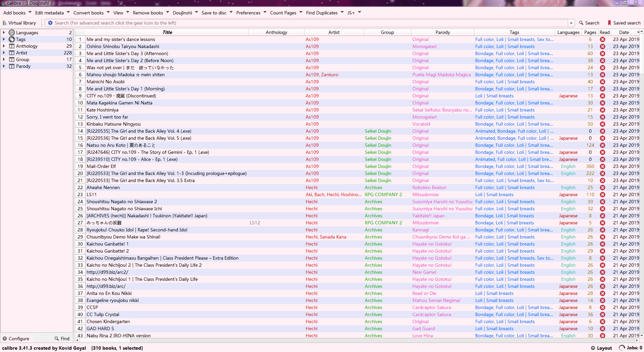
Task: Expand the Parody tree node
Action: point(4,66)
